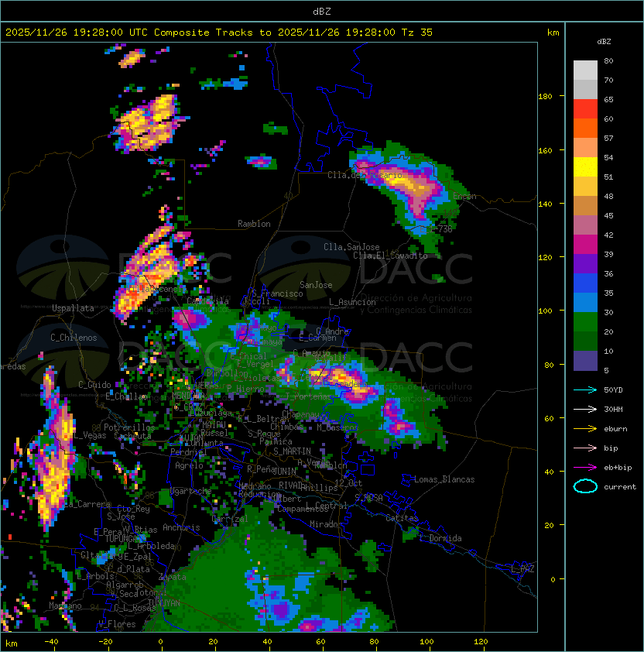This screenshot has height=652, width=644.
Task: Click the 'S_Francisco' map label
Action: point(277,293)
